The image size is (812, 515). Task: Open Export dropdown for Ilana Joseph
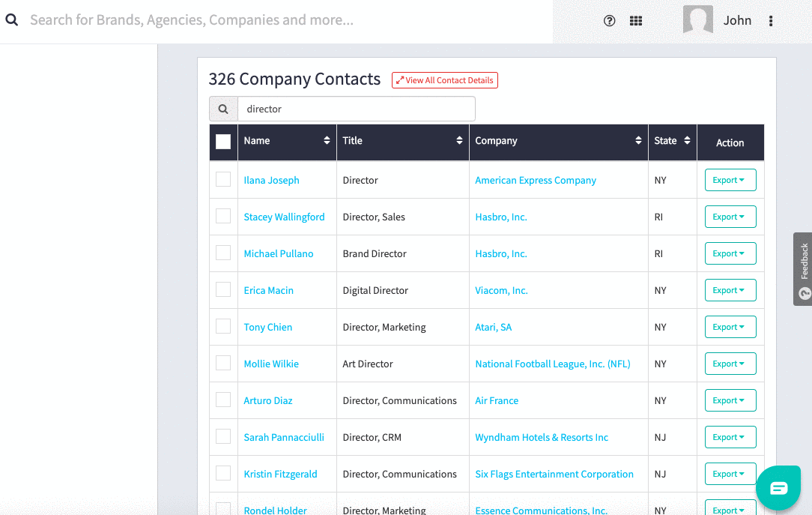(730, 180)
